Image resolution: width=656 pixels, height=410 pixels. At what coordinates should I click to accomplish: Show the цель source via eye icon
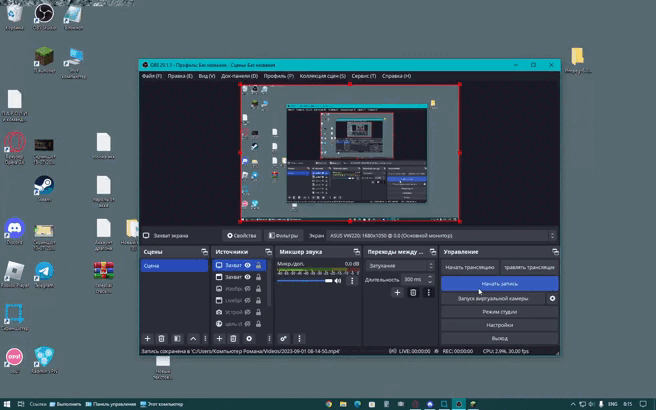[x=248, y=324]
